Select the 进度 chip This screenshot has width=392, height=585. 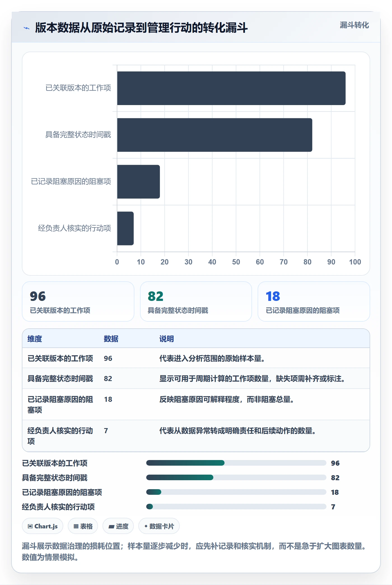(x=118, y=526)
